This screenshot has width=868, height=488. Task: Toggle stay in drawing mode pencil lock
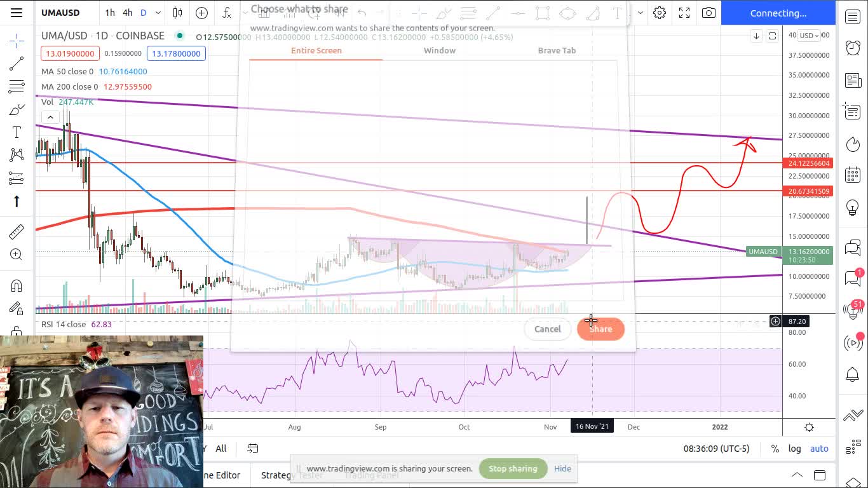tap(17, 309)
